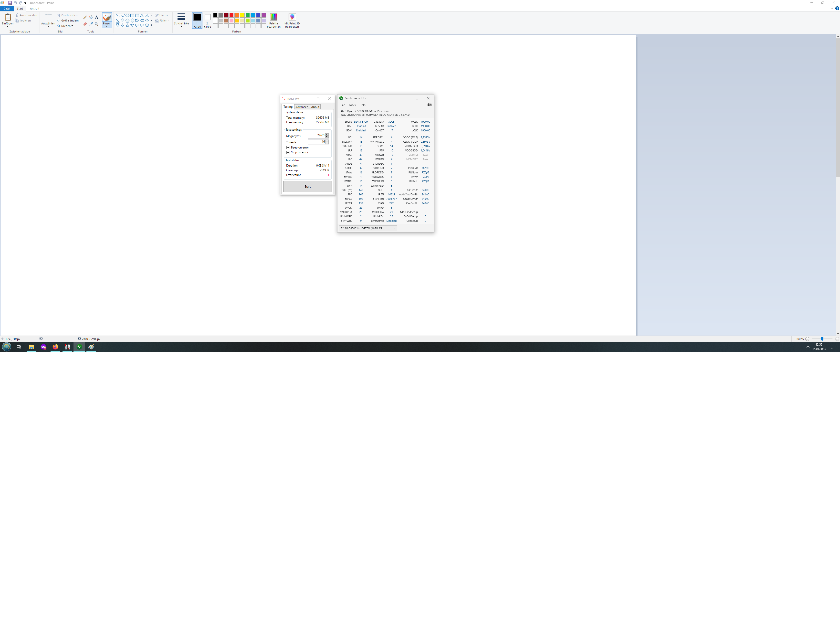This screenshot has height=635, width=840.
Task: Expand the Strichstärke line width dropdown
Action: tap(181, 19)
